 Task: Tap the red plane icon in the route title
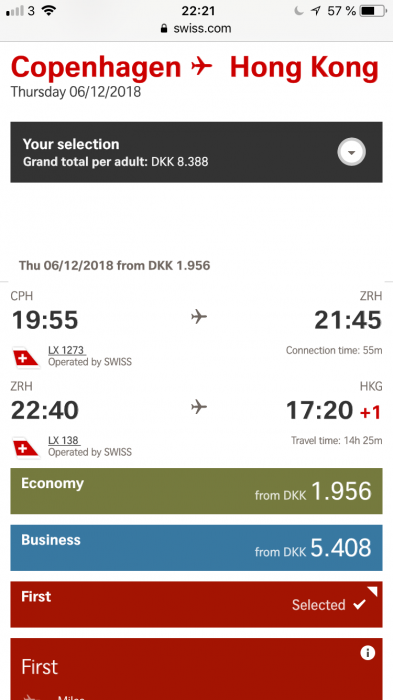pos(201,67)
